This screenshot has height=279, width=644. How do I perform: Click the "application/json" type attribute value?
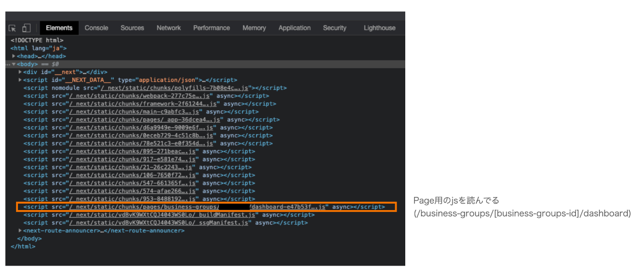click(x=167, y=80)
